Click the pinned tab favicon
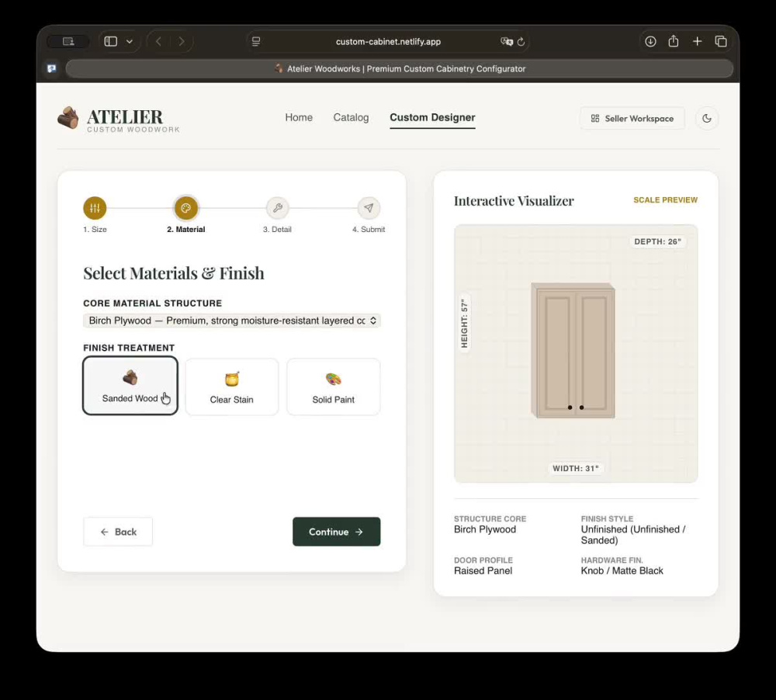776x700 pixels. pyautogui.click(x=51, y=68)
